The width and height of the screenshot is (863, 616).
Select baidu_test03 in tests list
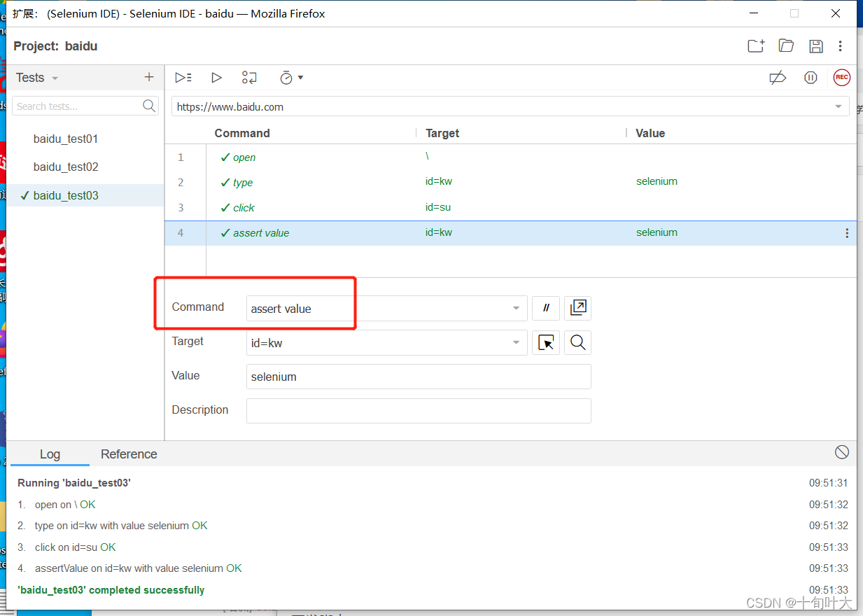coord(85,195)
